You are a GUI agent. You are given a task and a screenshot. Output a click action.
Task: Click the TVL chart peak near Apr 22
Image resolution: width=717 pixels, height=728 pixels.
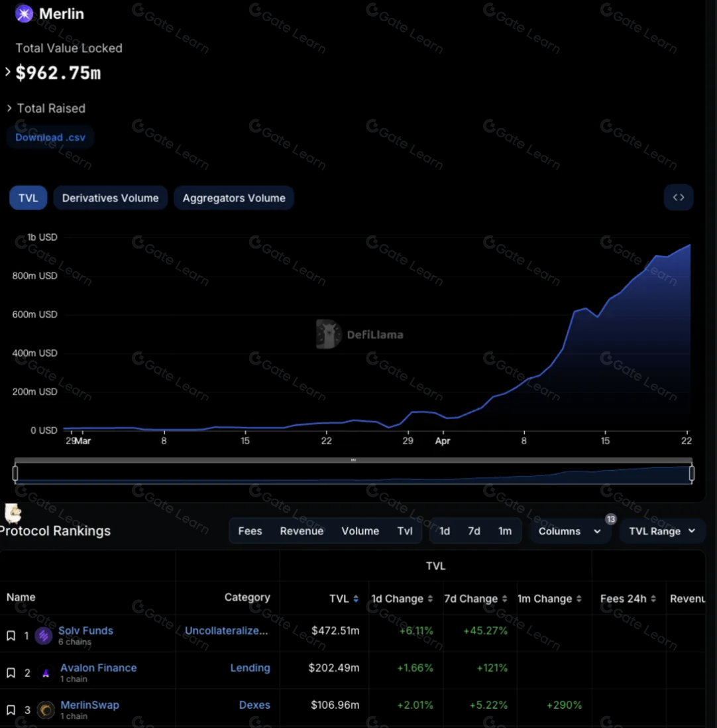pos(690,245)
